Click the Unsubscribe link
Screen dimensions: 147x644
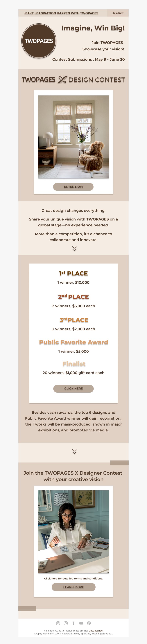96,631
